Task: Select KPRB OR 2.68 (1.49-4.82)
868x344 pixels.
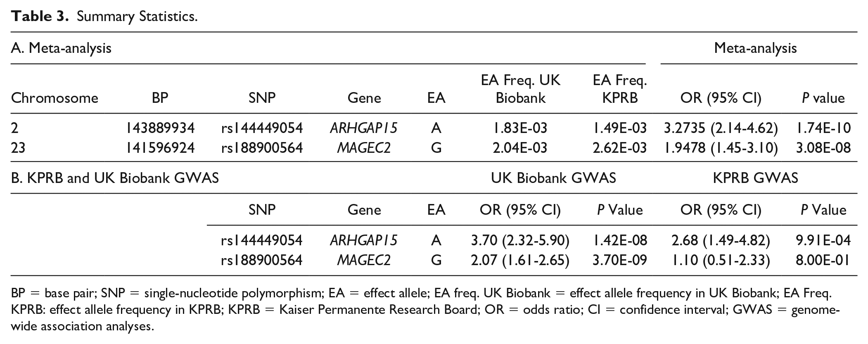Action: 721,240
